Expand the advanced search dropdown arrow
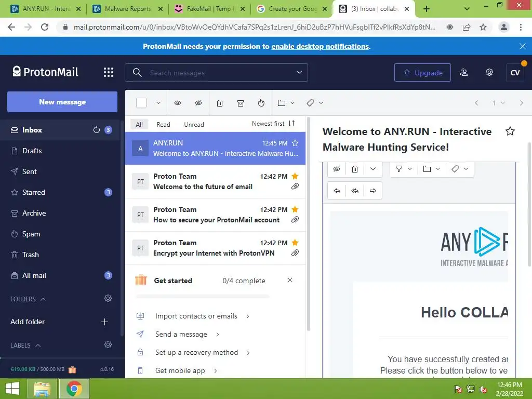This screenshot has width=532, height=399. coord(299,72)
